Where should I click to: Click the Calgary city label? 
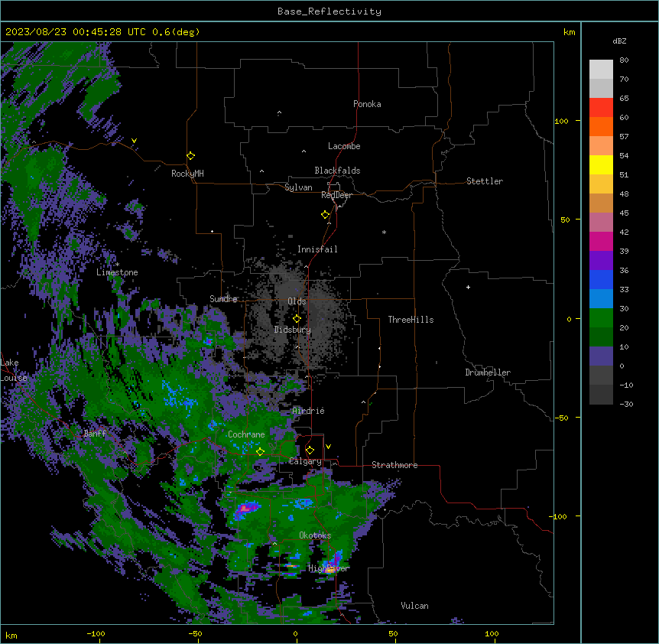305,461
